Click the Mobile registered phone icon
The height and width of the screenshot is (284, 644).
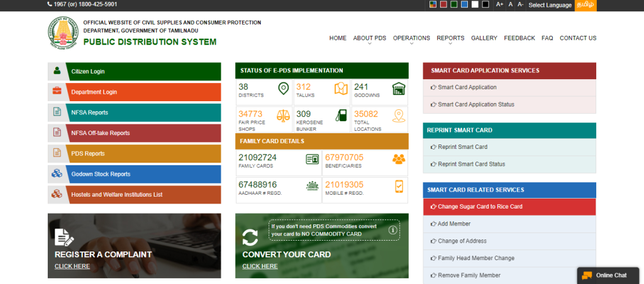click(399, 187)
